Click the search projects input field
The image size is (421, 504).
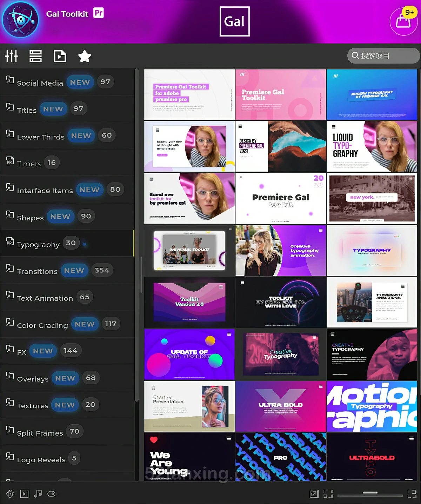(383, 55)
